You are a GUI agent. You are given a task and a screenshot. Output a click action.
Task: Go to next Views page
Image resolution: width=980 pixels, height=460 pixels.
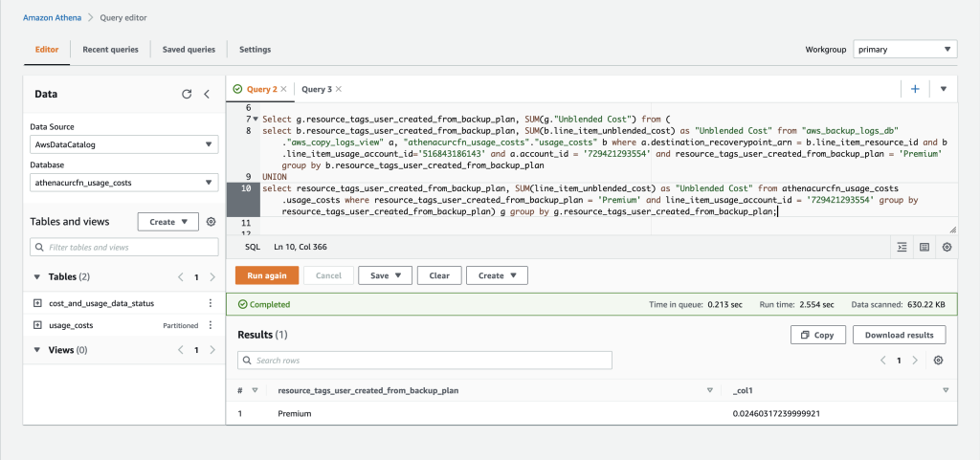(x=212, y=350)
